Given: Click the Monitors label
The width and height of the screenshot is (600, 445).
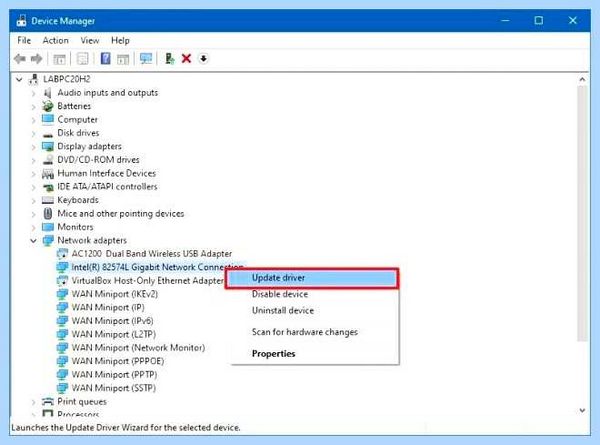Looking at the screenshot, I should click(75, 227).
